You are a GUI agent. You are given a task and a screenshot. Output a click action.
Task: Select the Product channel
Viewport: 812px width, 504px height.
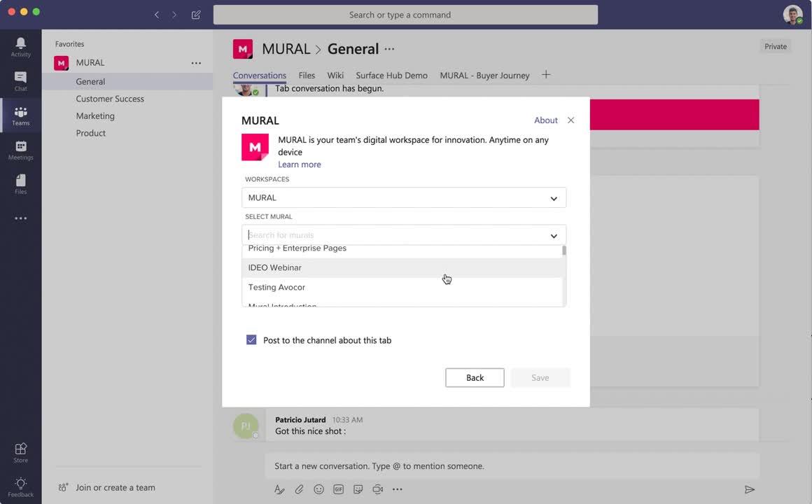[127, 133]
